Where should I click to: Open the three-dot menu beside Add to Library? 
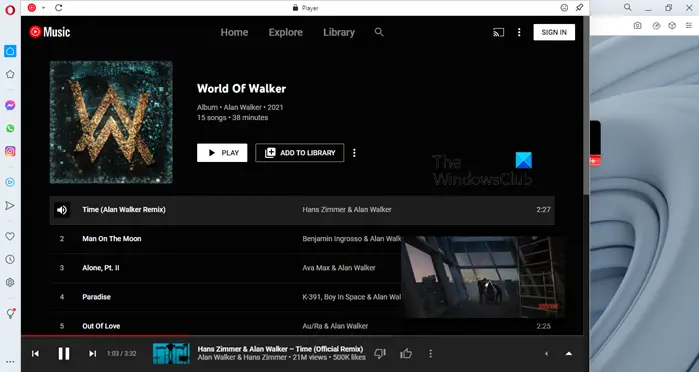click(x=354, y=153)
